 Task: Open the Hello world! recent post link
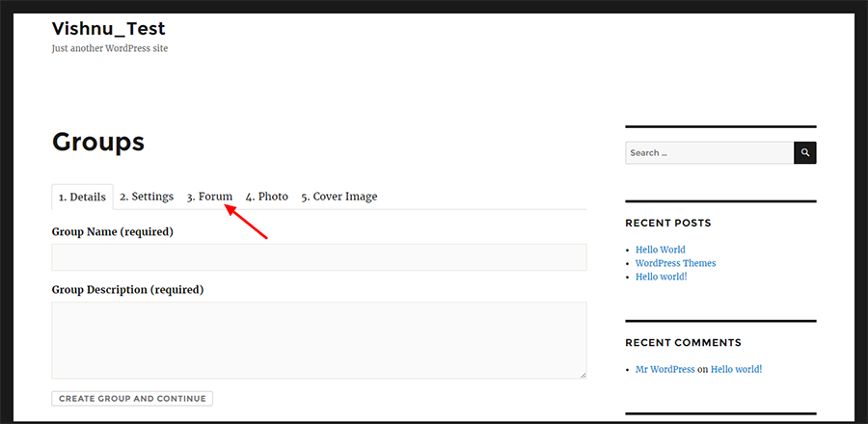tap(661, 277)
